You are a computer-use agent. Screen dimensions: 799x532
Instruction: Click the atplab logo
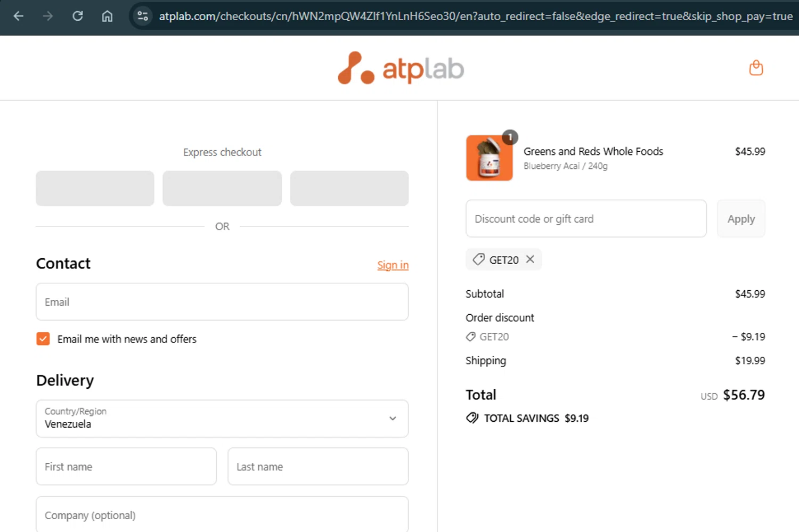click(401, 68)
